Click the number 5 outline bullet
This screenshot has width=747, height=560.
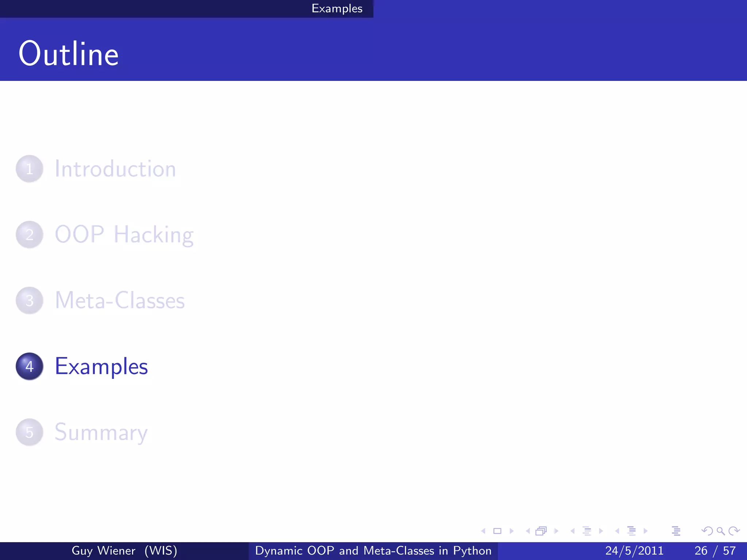click(30, 432)
